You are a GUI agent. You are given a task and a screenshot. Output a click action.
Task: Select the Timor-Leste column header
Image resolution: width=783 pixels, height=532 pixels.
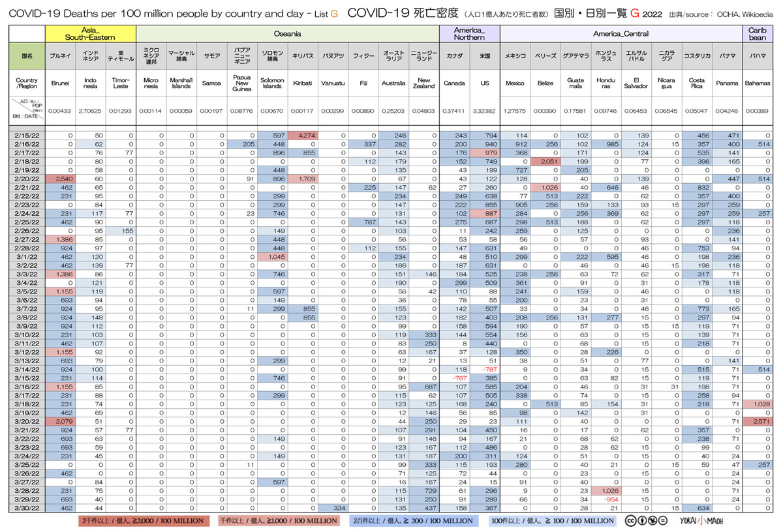click(x=121, y=83)
